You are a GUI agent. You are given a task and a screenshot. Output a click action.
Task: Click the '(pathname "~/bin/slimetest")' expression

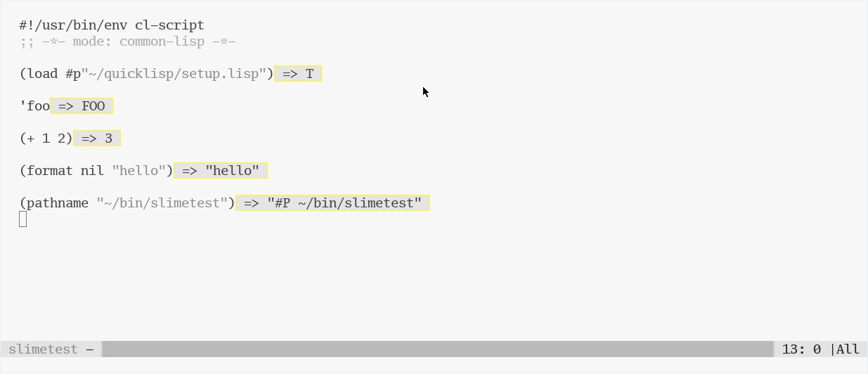(x=127, y=203)
